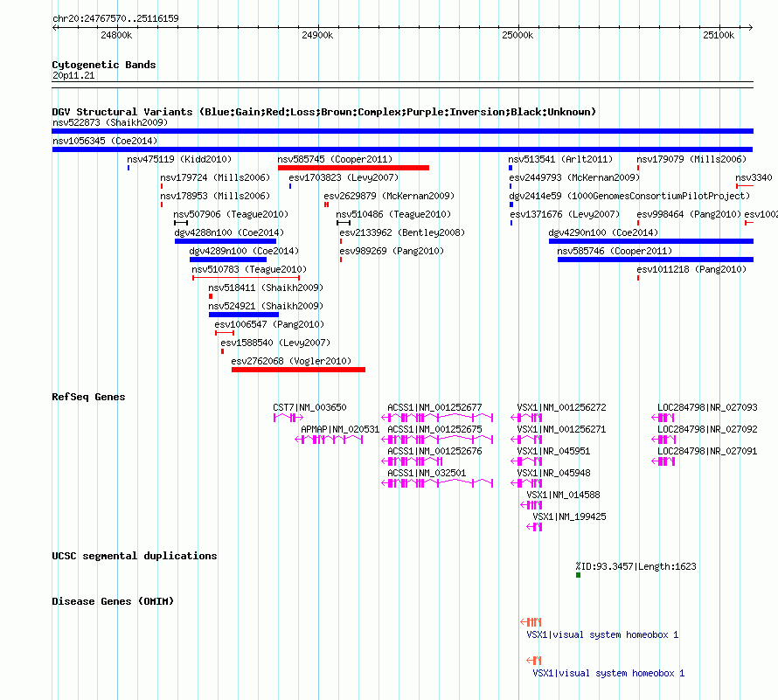Open VSX1|NR_045951 transcript glyph
The height and width of the screenshot is (700, 778).
point(526,461)
